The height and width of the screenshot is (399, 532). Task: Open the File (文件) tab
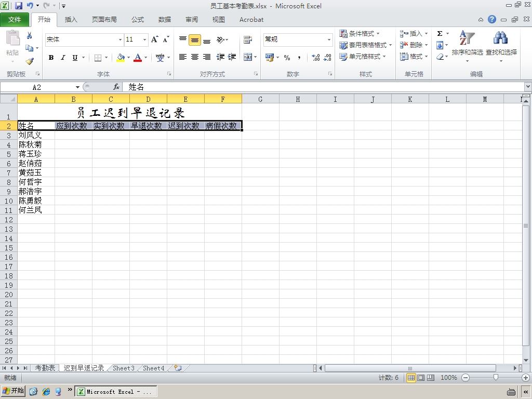(x=15, y=20)
